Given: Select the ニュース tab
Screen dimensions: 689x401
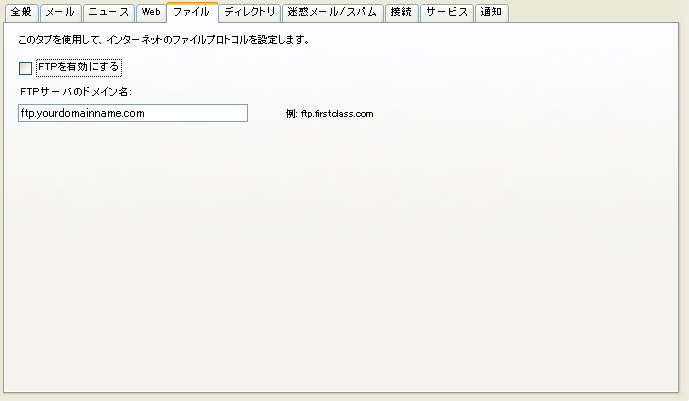Looking at the screenshot, I should (x=108, y=13).
